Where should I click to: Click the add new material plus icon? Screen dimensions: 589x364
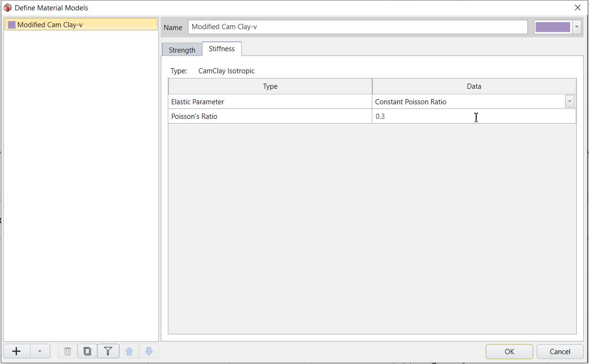coord(16,351)
